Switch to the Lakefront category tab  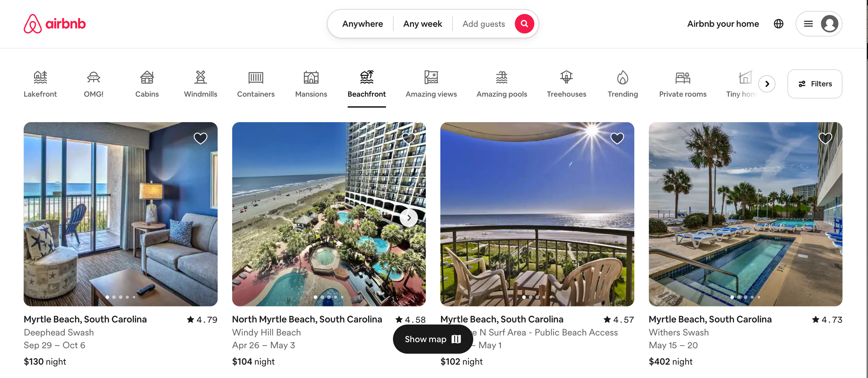pos(40,84)
